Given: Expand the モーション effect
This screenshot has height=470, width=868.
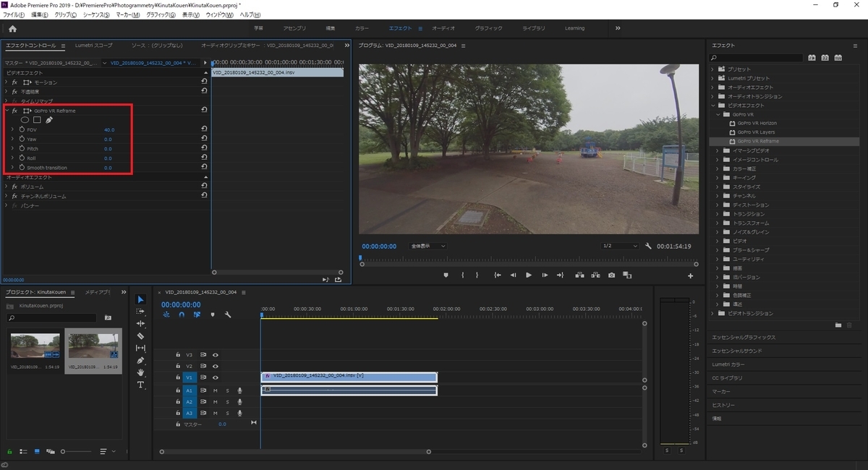Looking at the screenshot, I should tap(6, 82).
